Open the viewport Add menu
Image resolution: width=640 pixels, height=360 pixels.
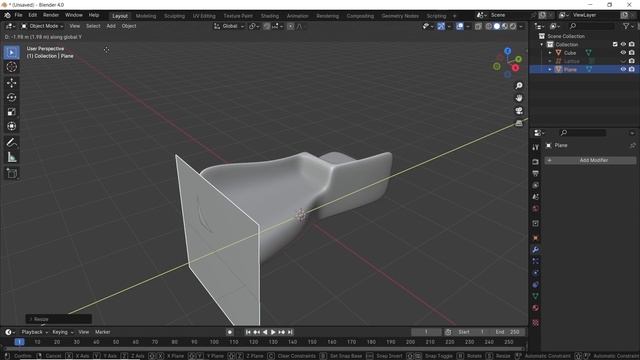tap(111, 26)
